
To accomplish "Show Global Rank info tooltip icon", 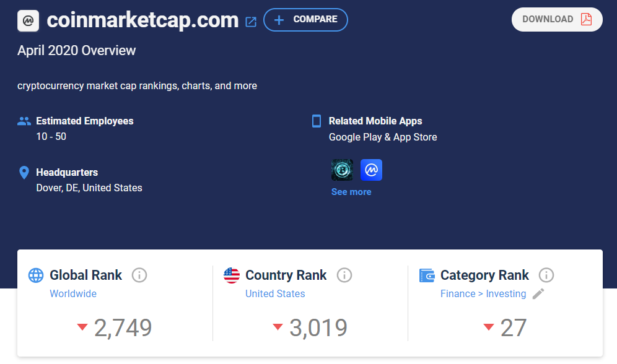I will 139,275.
